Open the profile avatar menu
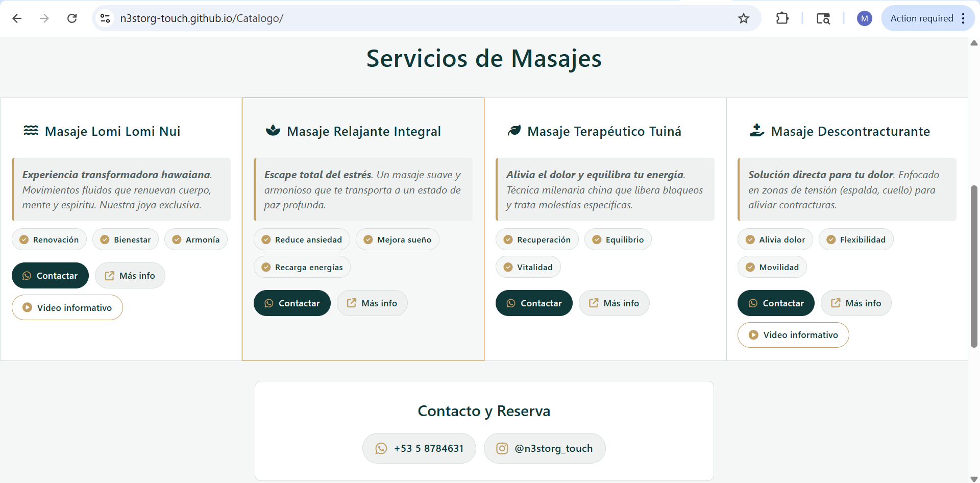This screenshot has width=980, height=483. tap(864, 18)
